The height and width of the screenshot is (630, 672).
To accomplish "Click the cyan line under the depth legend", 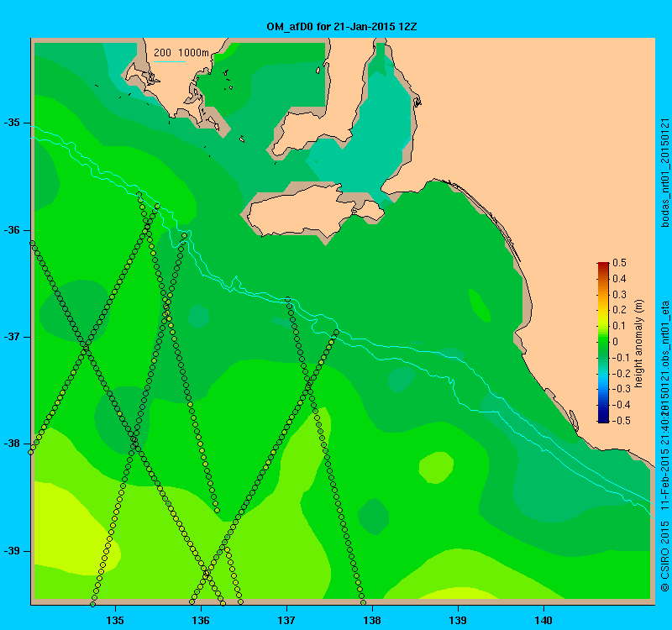I will (170, 61).
